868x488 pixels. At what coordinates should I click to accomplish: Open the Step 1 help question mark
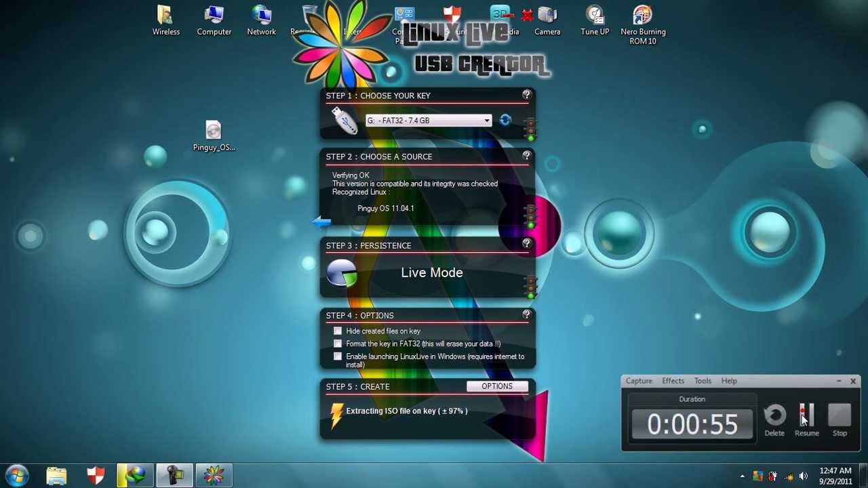tap(526, 95)
